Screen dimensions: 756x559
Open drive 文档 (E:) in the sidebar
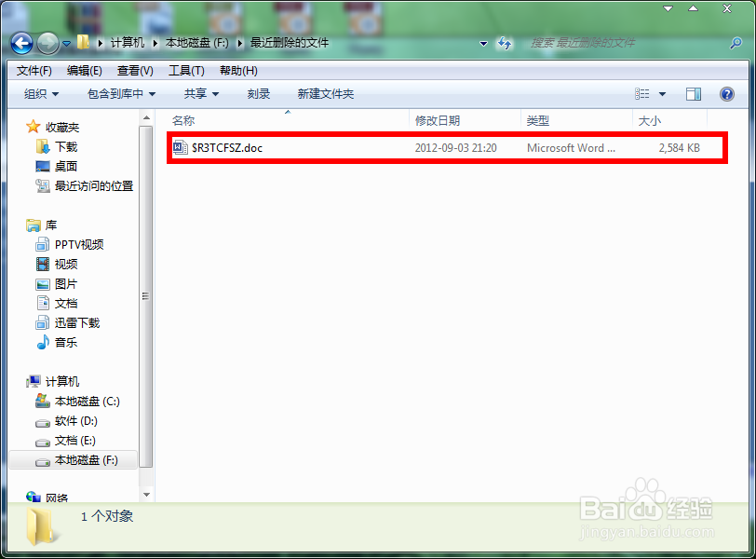coord(75,441)
